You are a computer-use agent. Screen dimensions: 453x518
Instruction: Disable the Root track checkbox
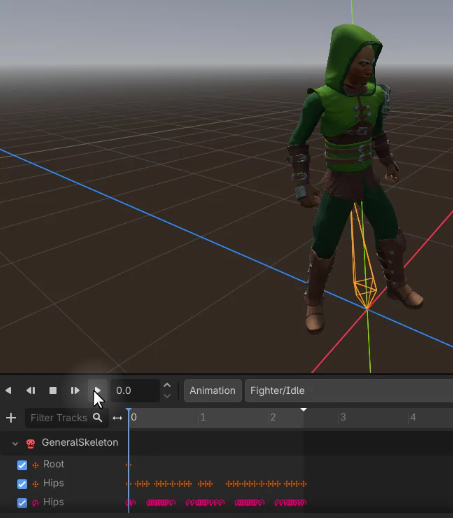tap(22, 465)
